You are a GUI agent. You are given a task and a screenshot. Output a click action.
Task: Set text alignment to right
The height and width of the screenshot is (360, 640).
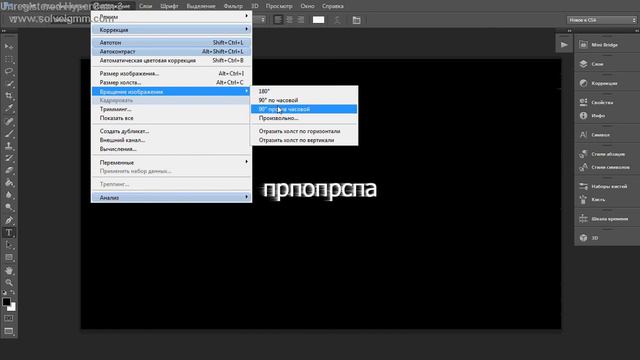coord(301,20)
